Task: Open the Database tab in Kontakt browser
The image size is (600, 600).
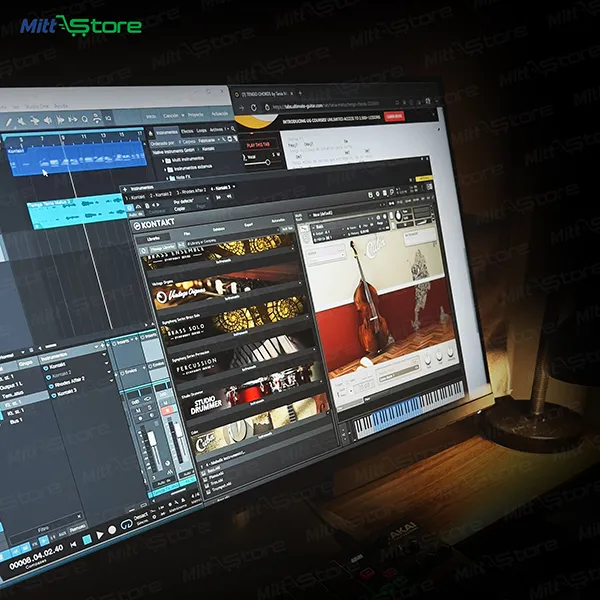Action: (218, 229)
